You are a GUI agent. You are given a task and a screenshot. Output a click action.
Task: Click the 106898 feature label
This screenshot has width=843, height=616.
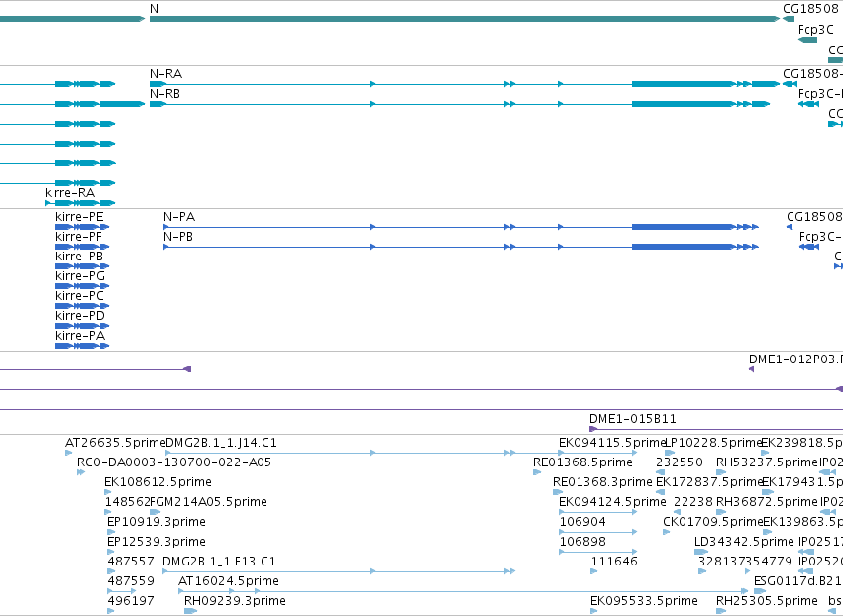point(582,542)
